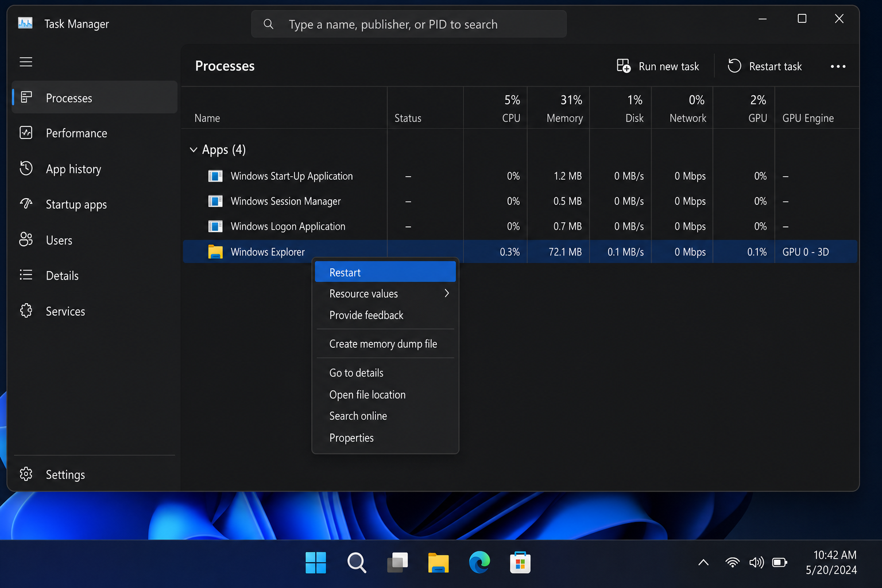Viewport: 882px width, 588px height.
Task: Click the Task Manager app icon in title bar
Action: click(x=25, y=23)
